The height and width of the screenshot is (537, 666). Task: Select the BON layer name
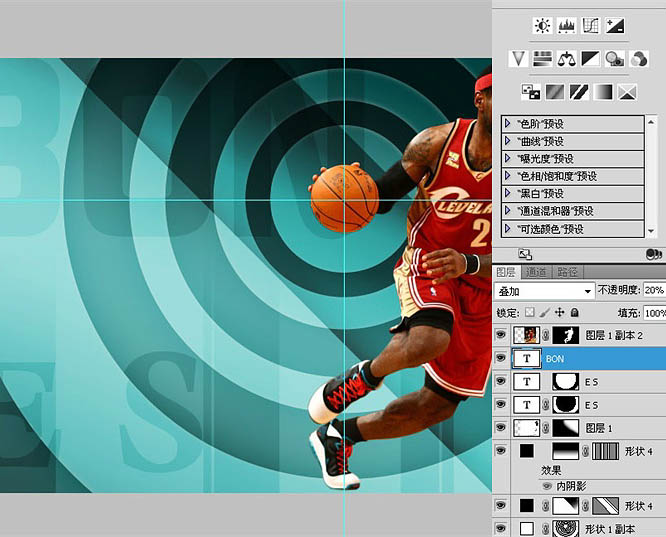click(555, 359)
